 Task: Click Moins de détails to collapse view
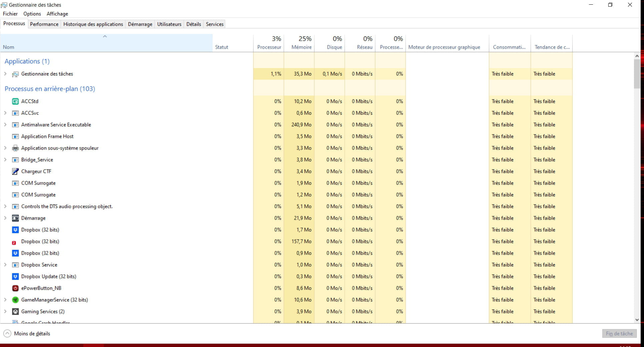tap(32, 334)
